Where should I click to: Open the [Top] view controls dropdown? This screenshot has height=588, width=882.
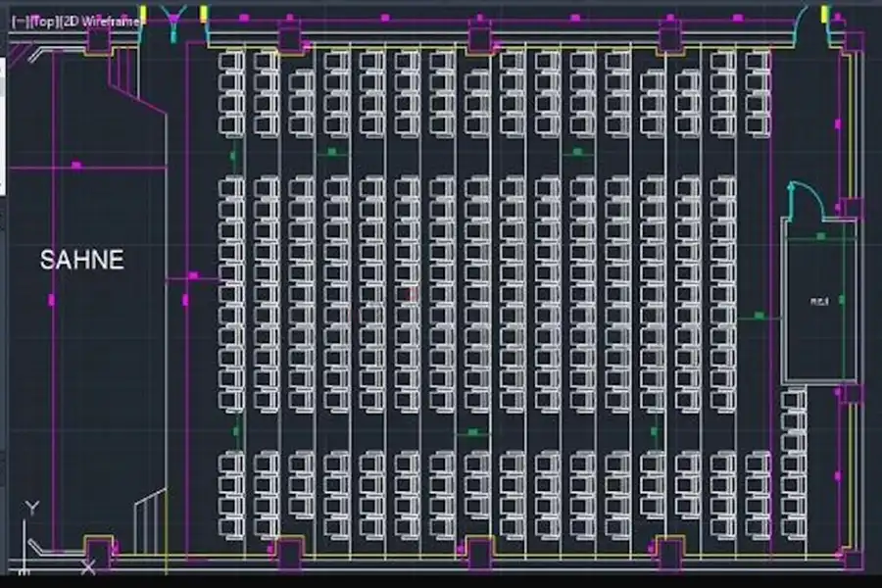coord(41,20)
